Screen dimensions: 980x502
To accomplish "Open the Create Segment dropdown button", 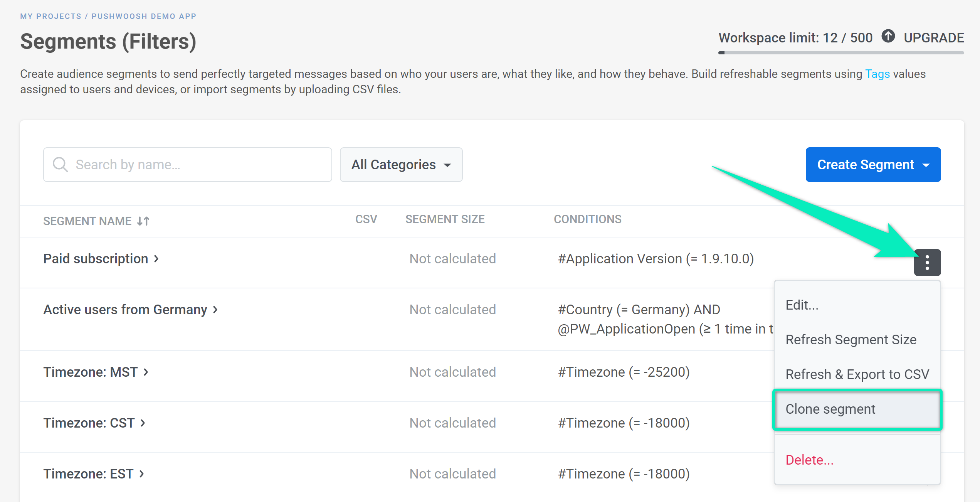I will pos(873,165).
